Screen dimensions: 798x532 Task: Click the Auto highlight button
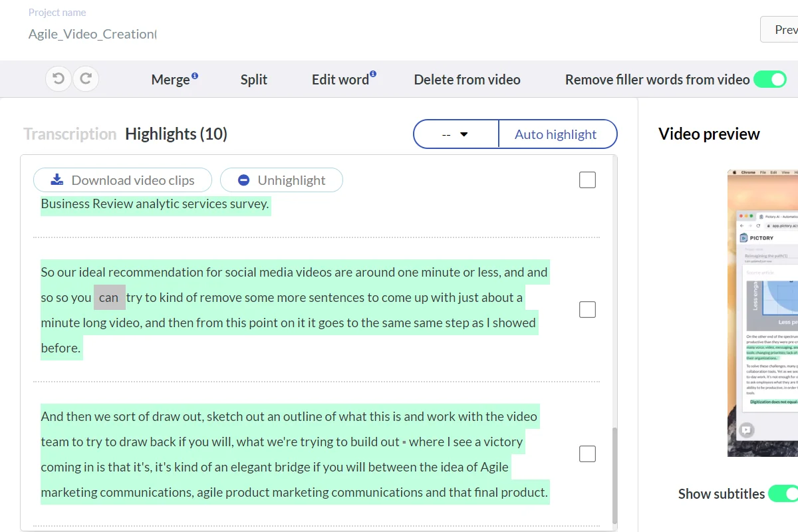556,134
